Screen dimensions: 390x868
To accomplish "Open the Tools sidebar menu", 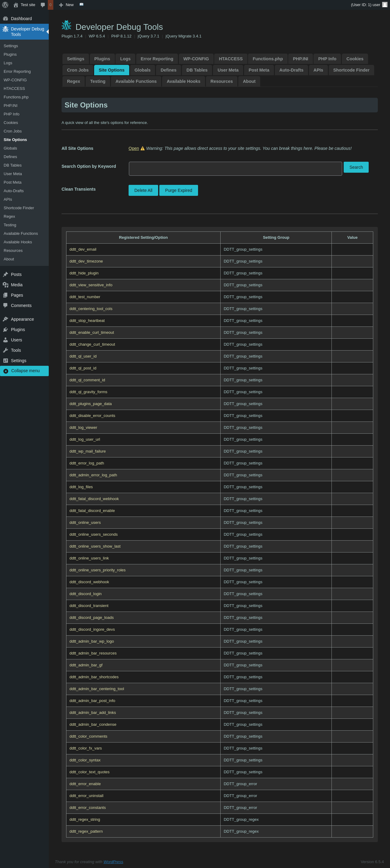I will coord(16,350).
